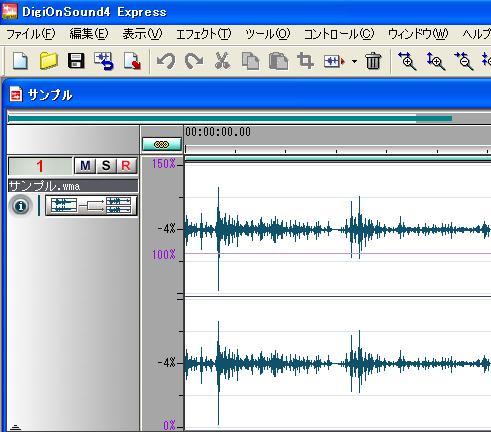491x432 pixels.
Task: Click the lower channel waveform
Action: [x=337, y=363]
